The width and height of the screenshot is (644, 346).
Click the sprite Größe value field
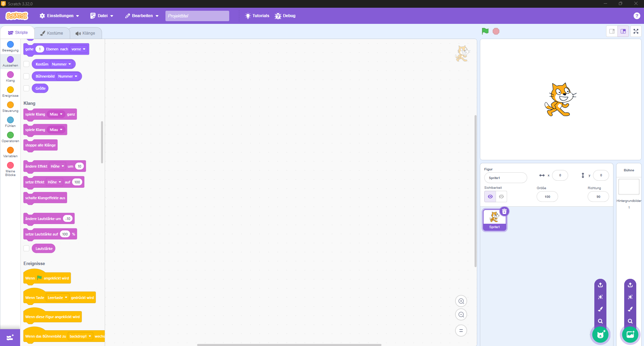tap(547, 197)
